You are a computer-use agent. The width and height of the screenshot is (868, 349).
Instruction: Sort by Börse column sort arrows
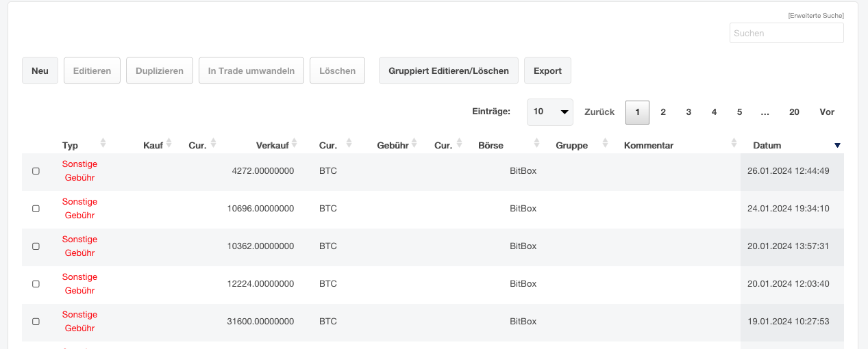(x=537, y=144)
